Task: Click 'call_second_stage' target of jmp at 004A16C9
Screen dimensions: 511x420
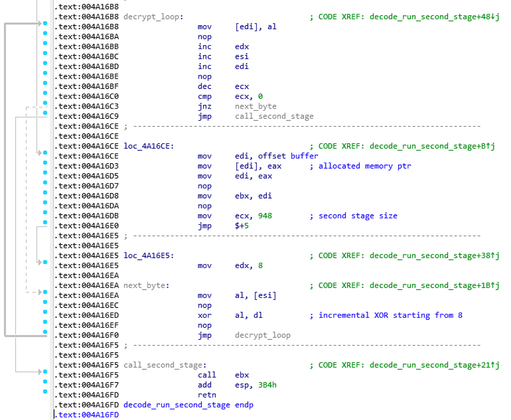Action: click(274, 116)
